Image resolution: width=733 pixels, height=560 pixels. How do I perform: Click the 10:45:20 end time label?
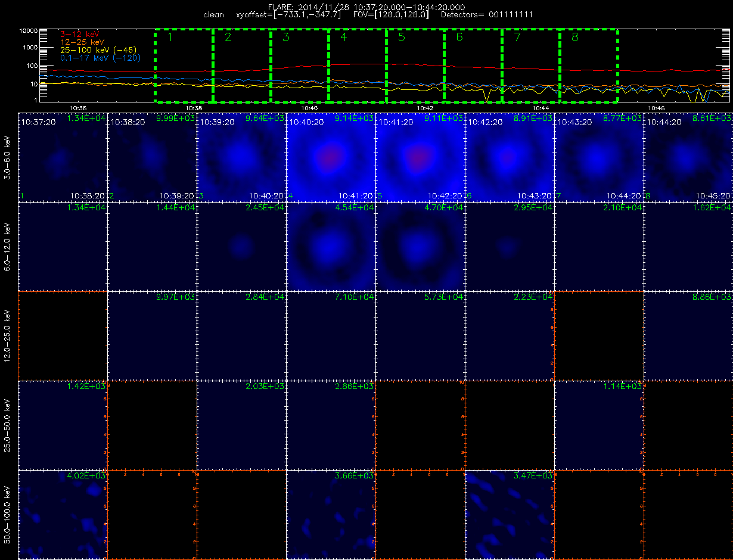713,195
